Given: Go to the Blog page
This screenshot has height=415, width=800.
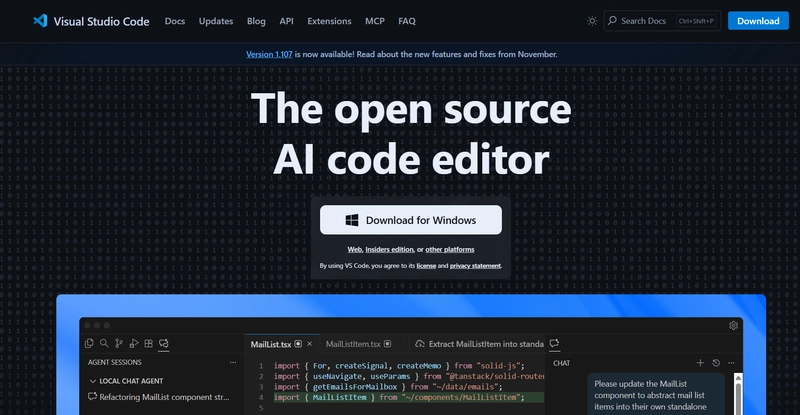Looking at the screenshot, I should point(256,21).
